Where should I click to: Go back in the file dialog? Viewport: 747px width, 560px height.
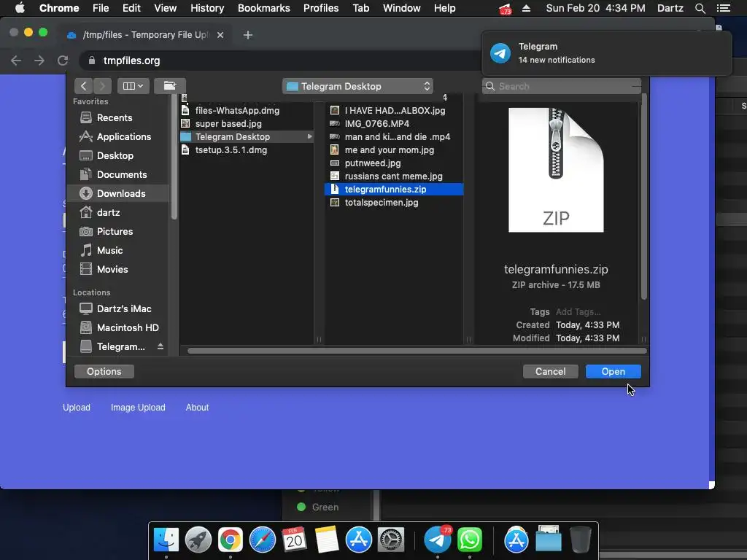point(83,86)
